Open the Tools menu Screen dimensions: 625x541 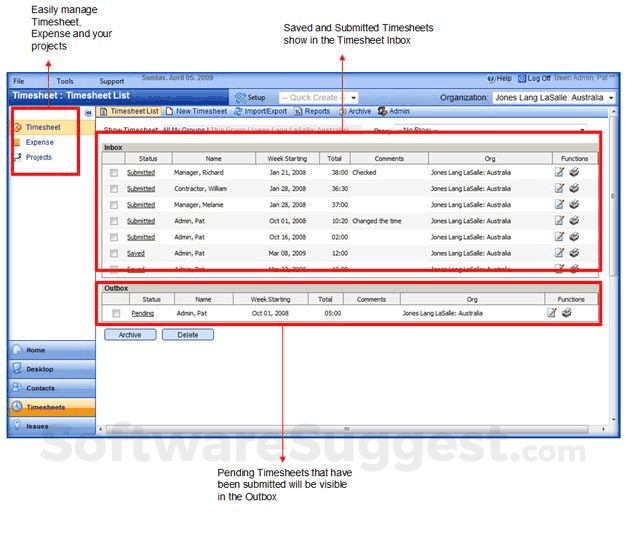click(x=65, y=81)
